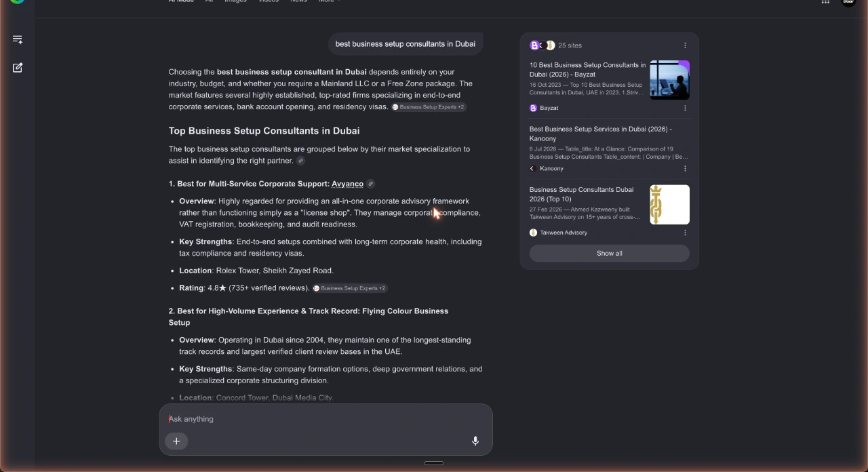The image size is (868, 472).
Task: Open options for the Takween Advisory source
Action: pyautogui.click(x=685, y=233)
